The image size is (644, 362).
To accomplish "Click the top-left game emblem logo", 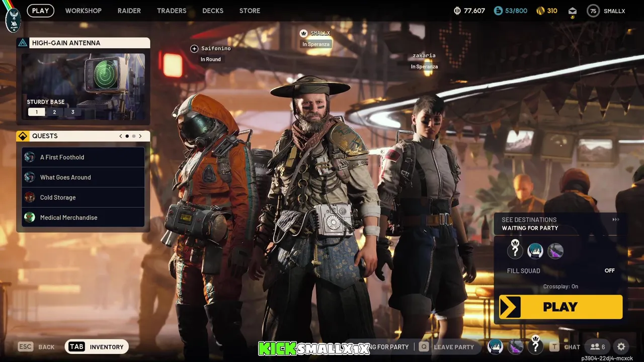I will (x=13, y=20).
